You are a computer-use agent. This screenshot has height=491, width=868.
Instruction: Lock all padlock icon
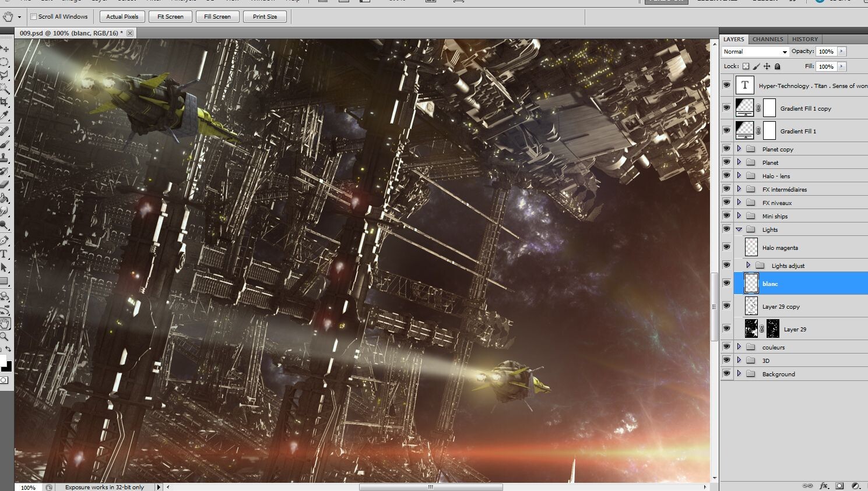tap(777, 66)
